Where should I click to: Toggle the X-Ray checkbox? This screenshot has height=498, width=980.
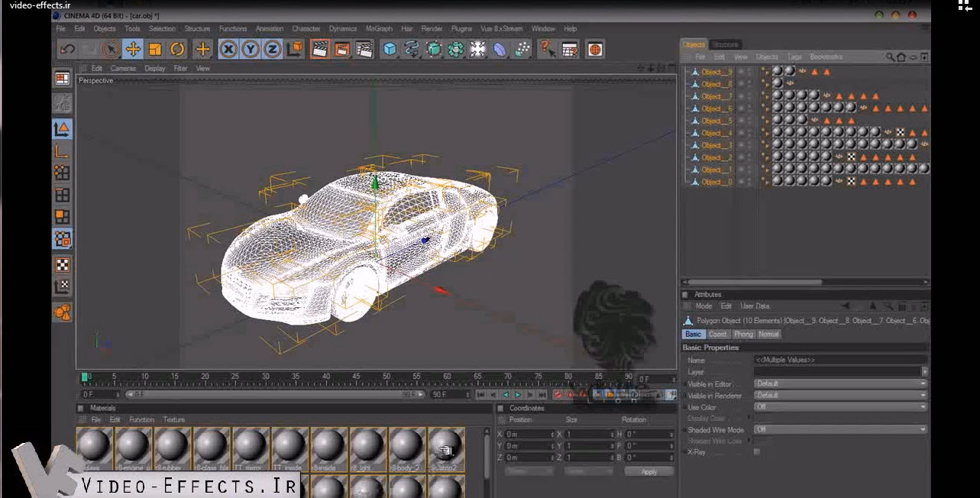coord(757,452)
